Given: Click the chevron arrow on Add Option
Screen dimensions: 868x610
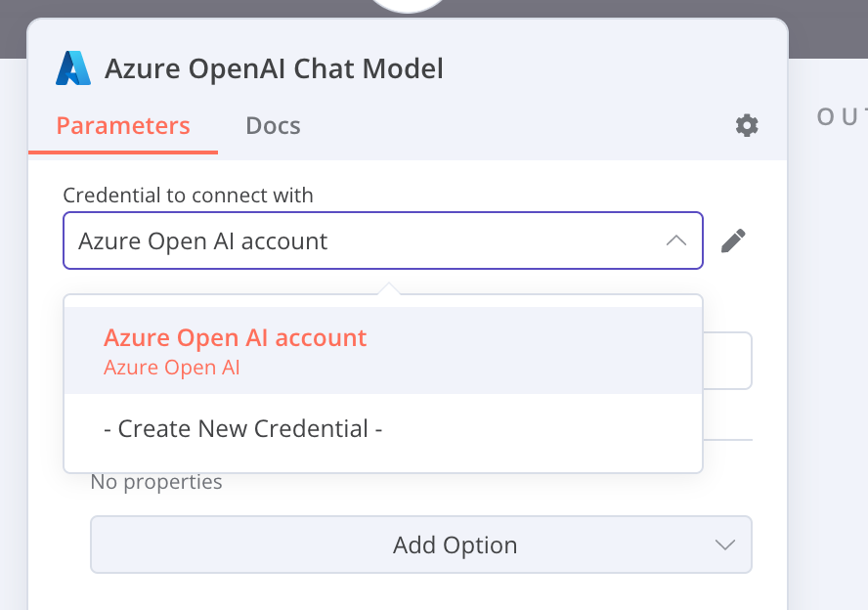Looking at the screenshot, I should point(724,545).
